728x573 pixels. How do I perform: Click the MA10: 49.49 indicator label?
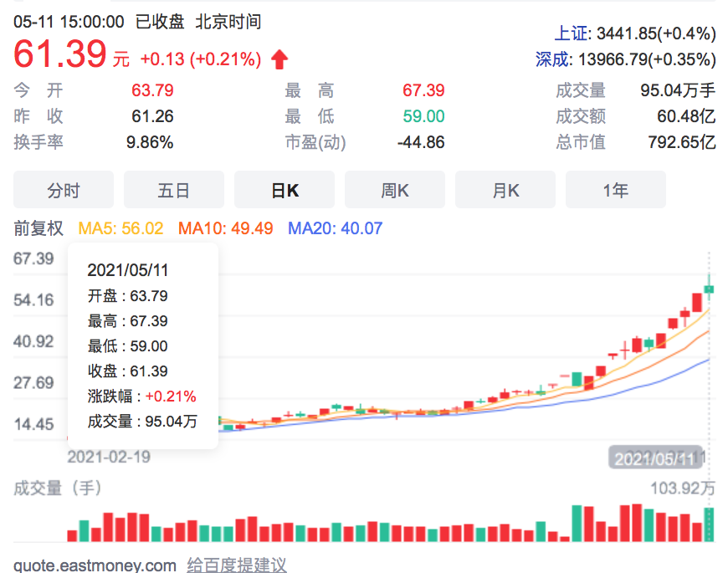pyautogui.click(x=226, y=228)
